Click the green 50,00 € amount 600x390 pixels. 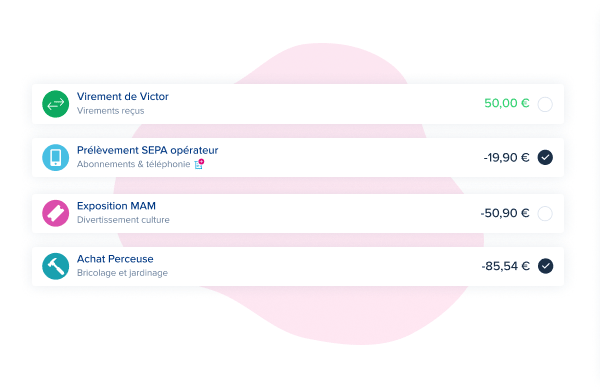pyautogui.click(x=507, y=103)
